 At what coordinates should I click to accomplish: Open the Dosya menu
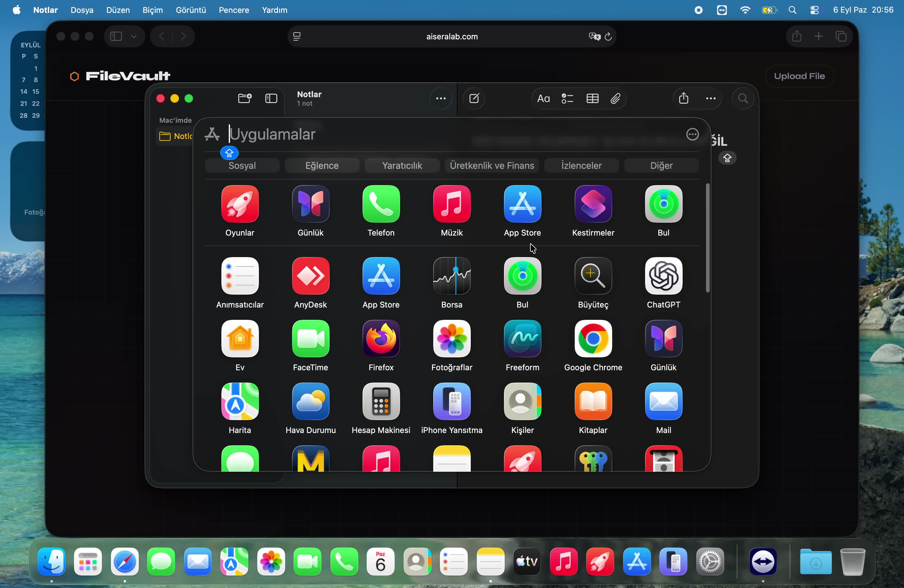tap(82, 10)
